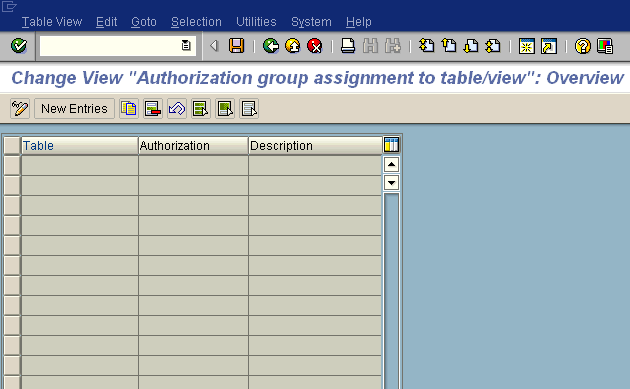Open the Table View menu

coord(52,22)
